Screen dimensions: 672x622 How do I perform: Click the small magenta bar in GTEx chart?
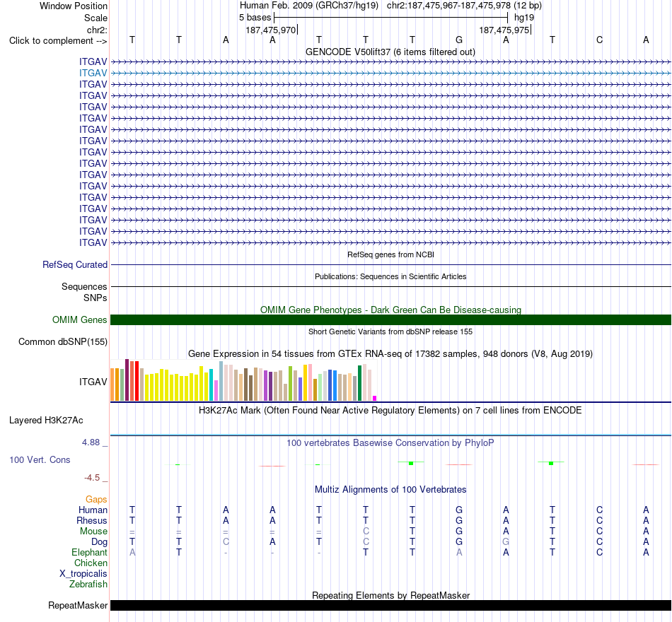375,399
